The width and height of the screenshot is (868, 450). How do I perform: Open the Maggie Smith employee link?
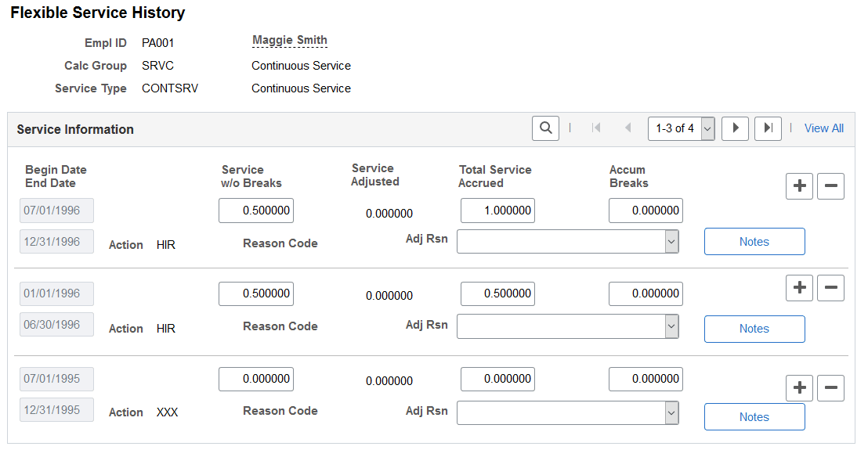290,41
